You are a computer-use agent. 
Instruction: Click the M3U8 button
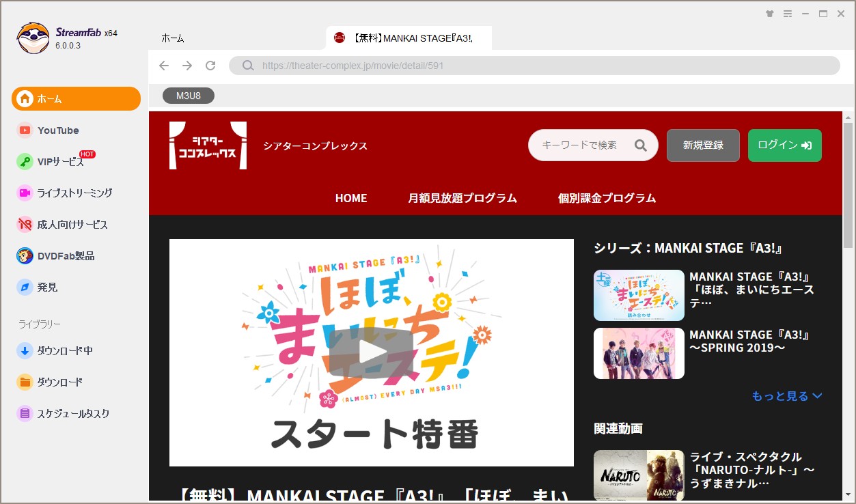tap(189, 96)
